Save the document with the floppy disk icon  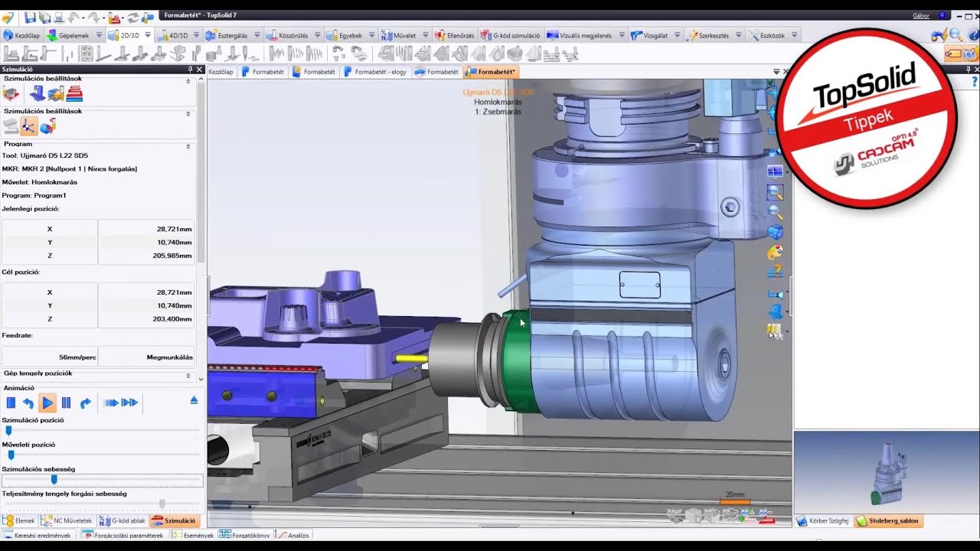(30, 17)
